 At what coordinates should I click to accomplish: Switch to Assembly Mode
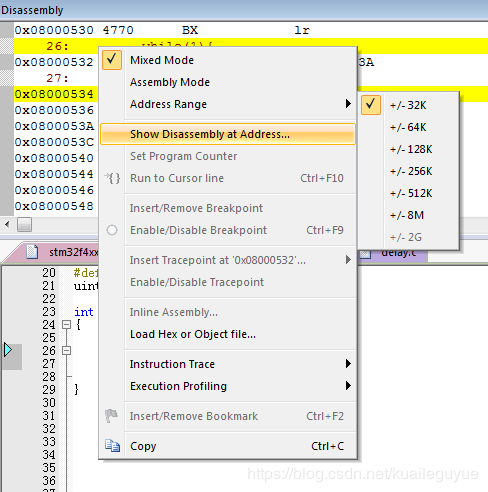(x=170, y=82)
